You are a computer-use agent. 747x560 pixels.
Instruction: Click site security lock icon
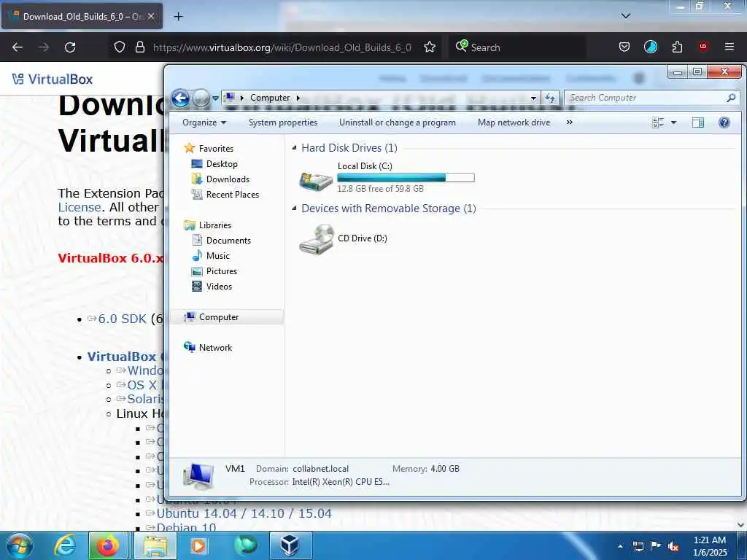140,47
